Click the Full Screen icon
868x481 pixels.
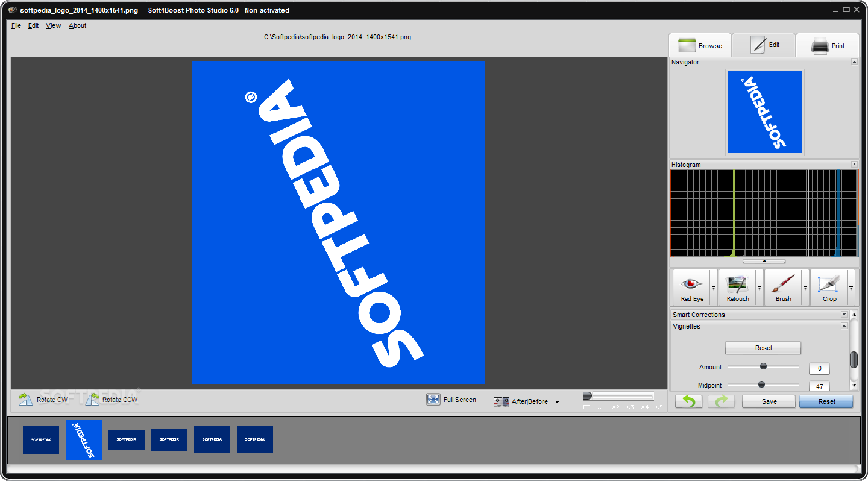pos(433,400)
